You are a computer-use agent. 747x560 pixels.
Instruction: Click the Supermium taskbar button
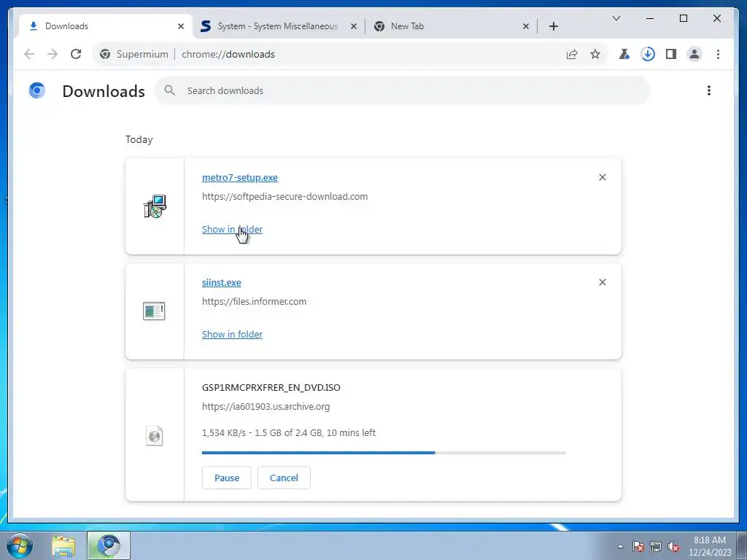[x=109, y=545]
